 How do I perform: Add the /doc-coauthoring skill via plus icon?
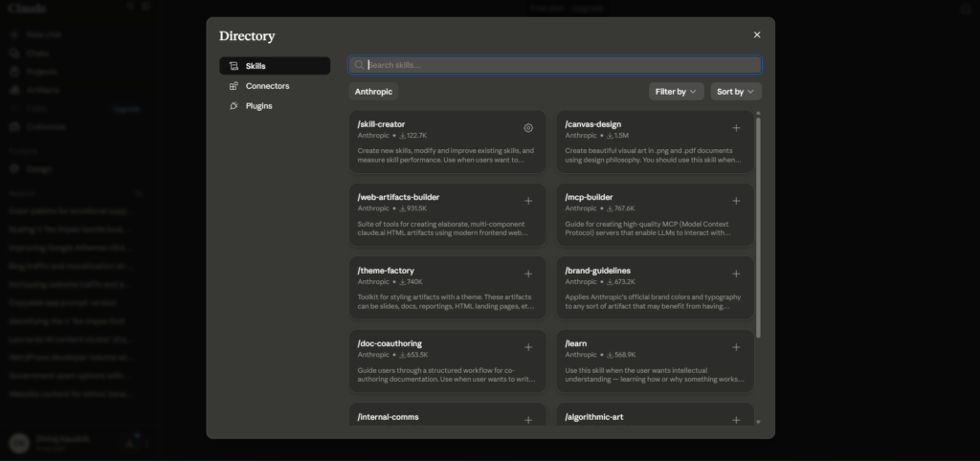coord(528,347)
